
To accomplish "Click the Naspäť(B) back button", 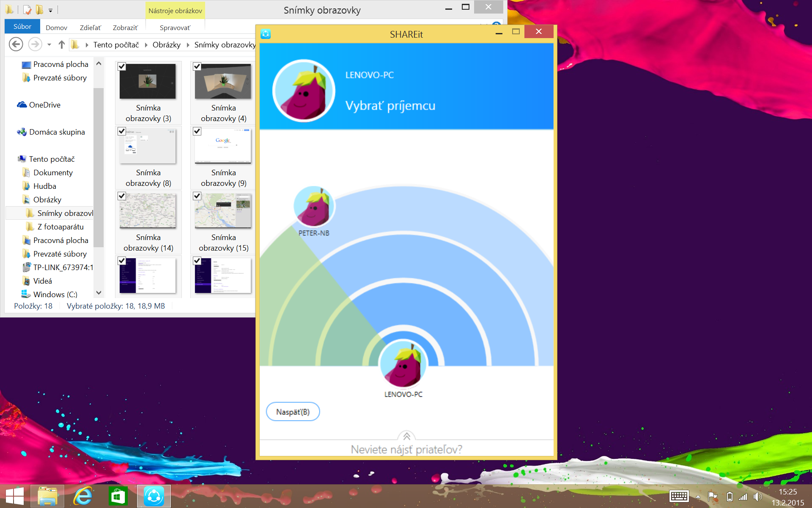I will [293, 411].
